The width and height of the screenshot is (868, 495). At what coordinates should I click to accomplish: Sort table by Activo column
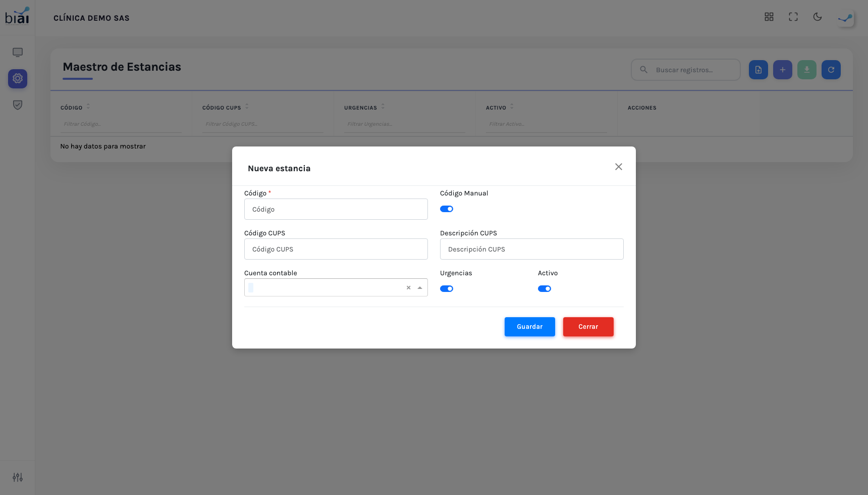tap(512, 107)
